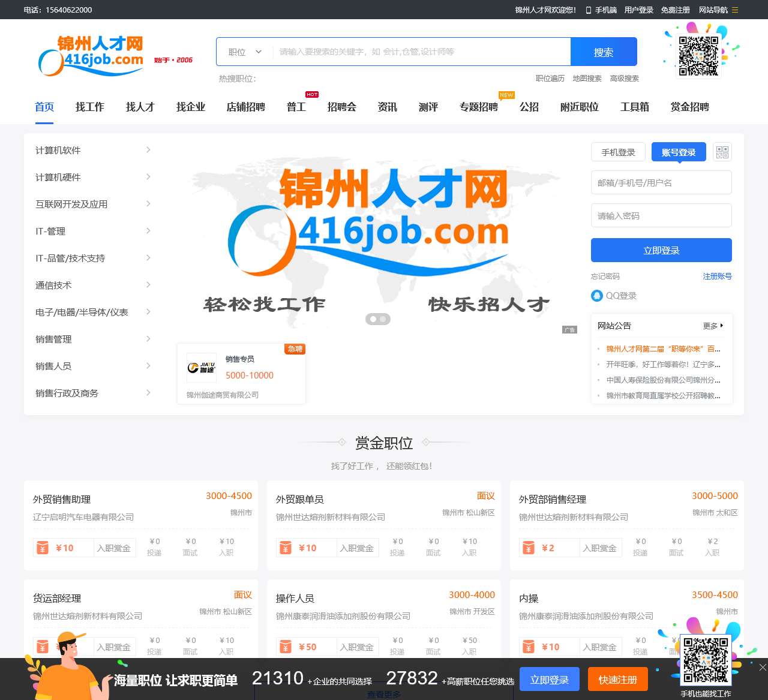Open the 找企业 nav item
This screenshot has width=768, height=700.
(x=191, y=107)
